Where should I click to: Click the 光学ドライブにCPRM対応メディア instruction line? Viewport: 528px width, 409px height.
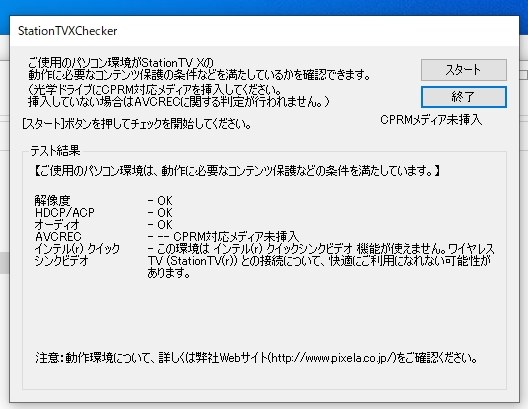pos(155,90)
